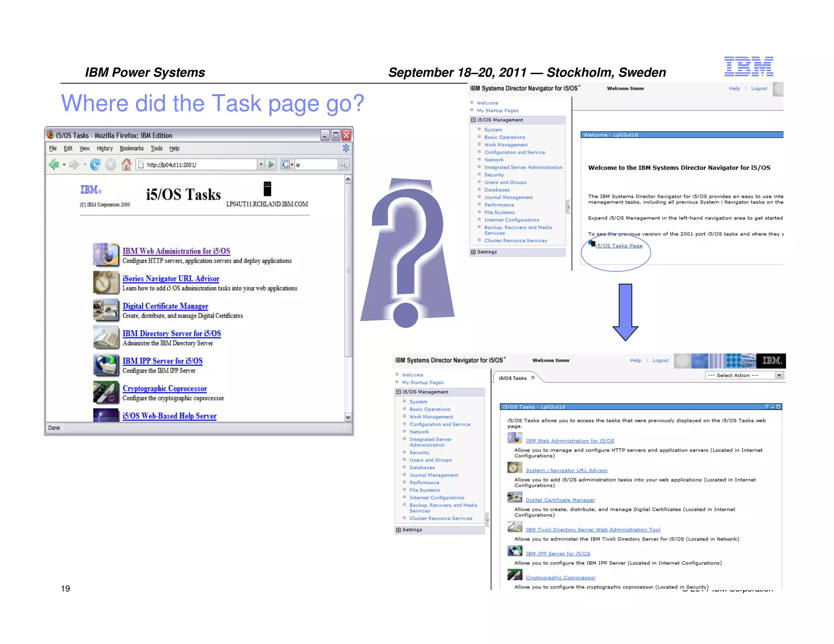
Task: Click Firefox activity throbber icon
Action: 346,148
